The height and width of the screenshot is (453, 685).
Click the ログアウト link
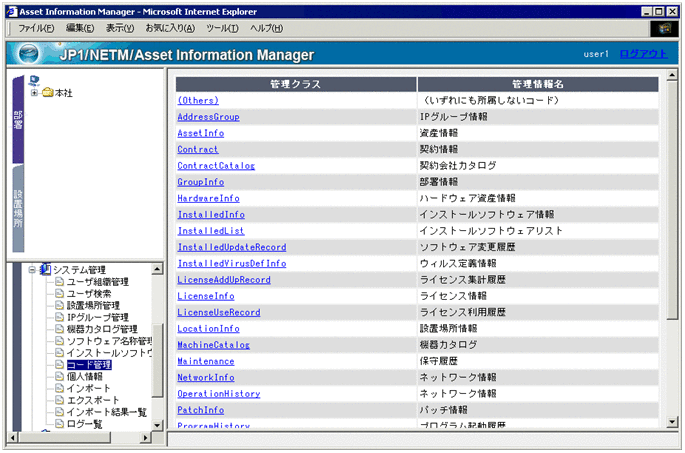[642, 54]
